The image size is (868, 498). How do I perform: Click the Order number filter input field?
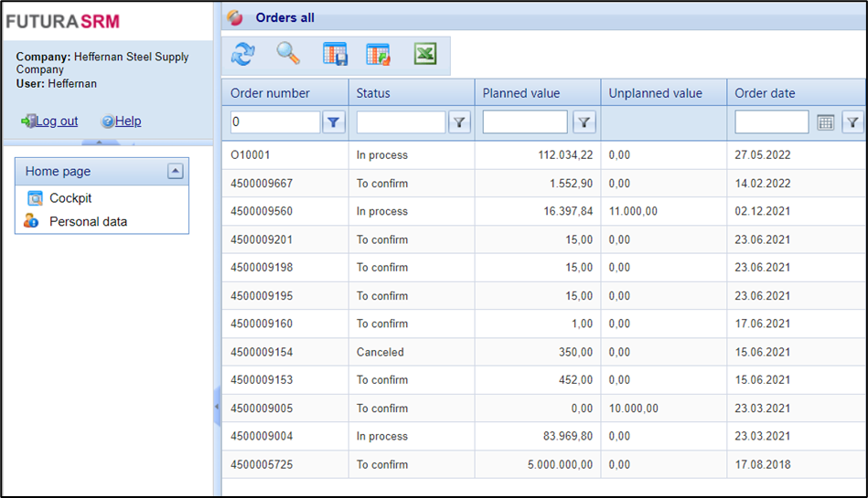tap(273, 122)
